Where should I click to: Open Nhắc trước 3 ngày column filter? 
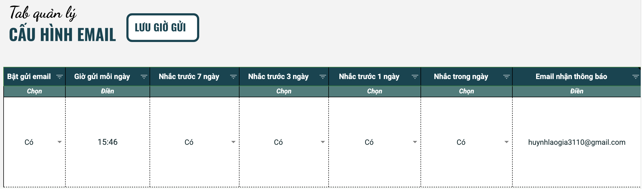coord(323,77)
